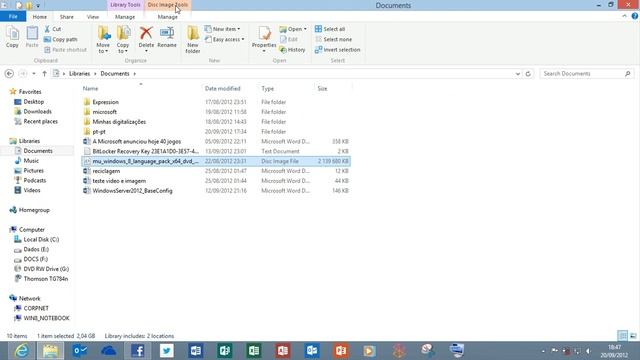Open Downloads under Favorites
The width and height of the screenshot is (640, 360).
pyautogui.click(x=37, y=111)
